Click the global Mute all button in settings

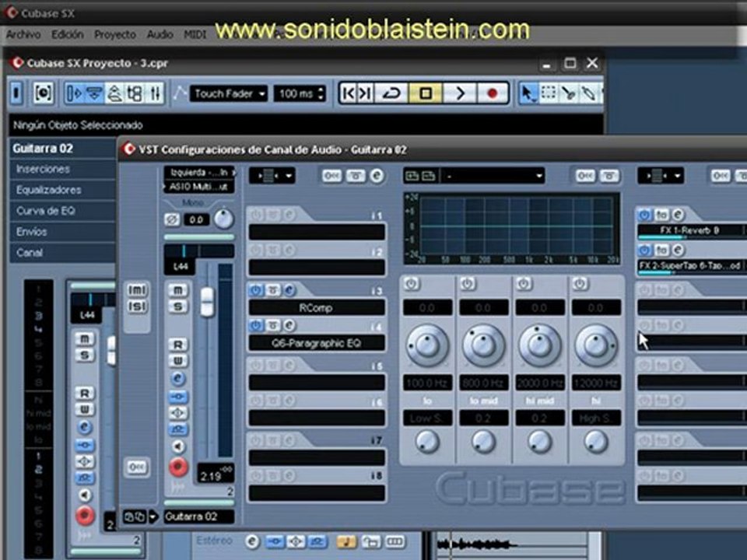click(137, 290)
